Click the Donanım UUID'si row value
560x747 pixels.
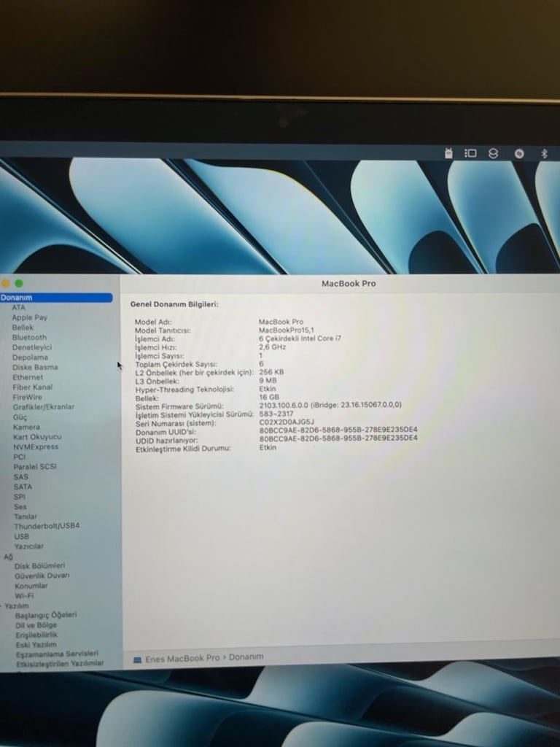pyautogui.click(x=338, y=430)
